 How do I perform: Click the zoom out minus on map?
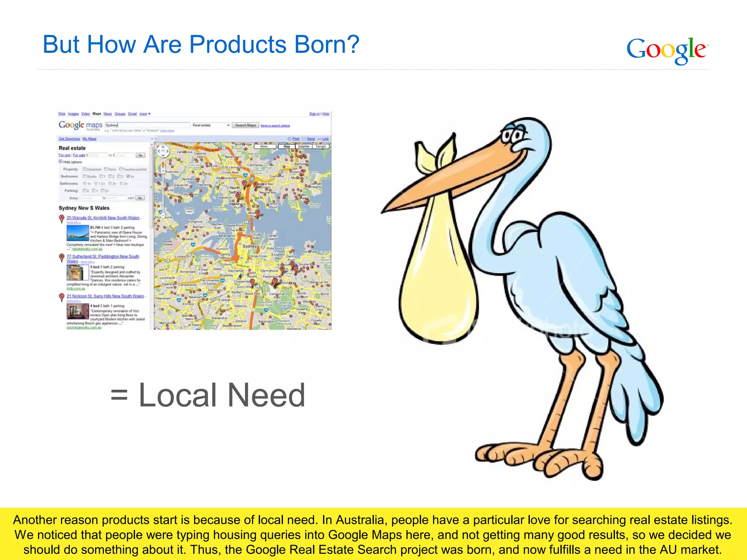point(163,215)
